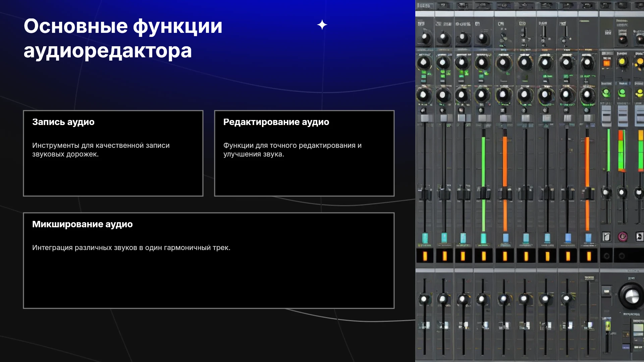The width and height of the screenshot is (644, 362).
Task: Click the text about качественной записи звуковых дорожек
Action: pos(101,150)
